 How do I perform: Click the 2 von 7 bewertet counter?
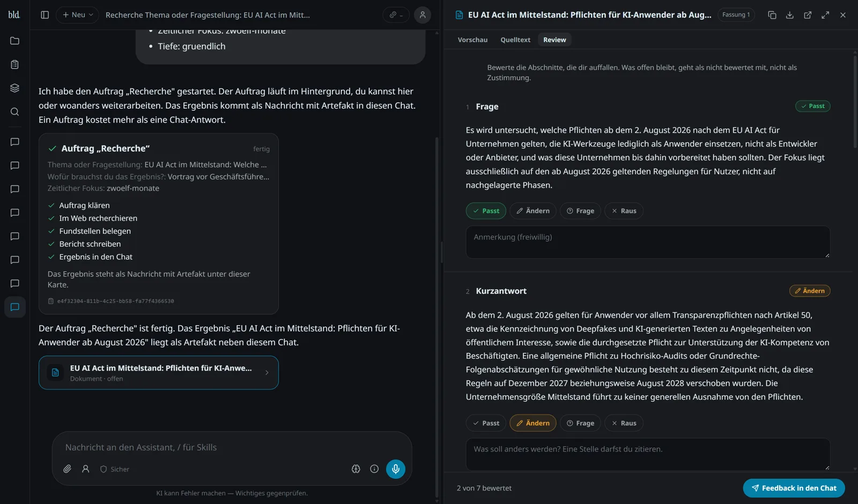click(x=484, y=488)
